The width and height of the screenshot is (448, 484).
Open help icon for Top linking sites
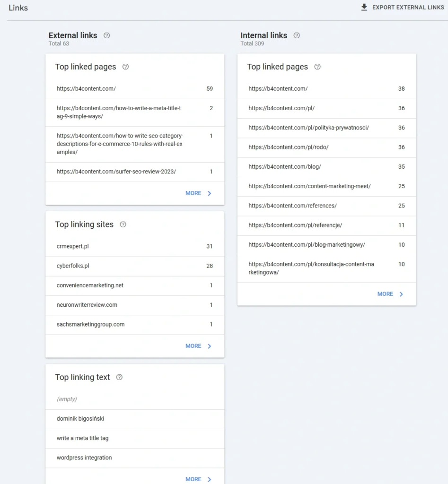click(123, 225)
